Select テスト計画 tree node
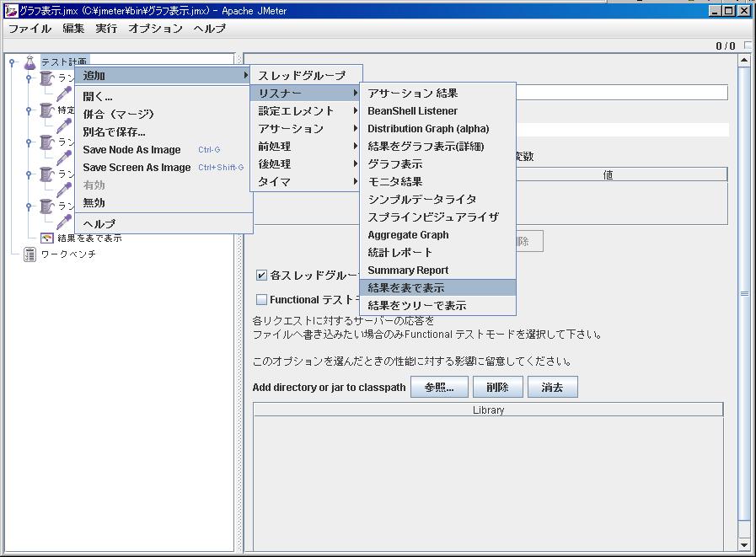This screenshot has width=756, height=557. click(65, 62)
